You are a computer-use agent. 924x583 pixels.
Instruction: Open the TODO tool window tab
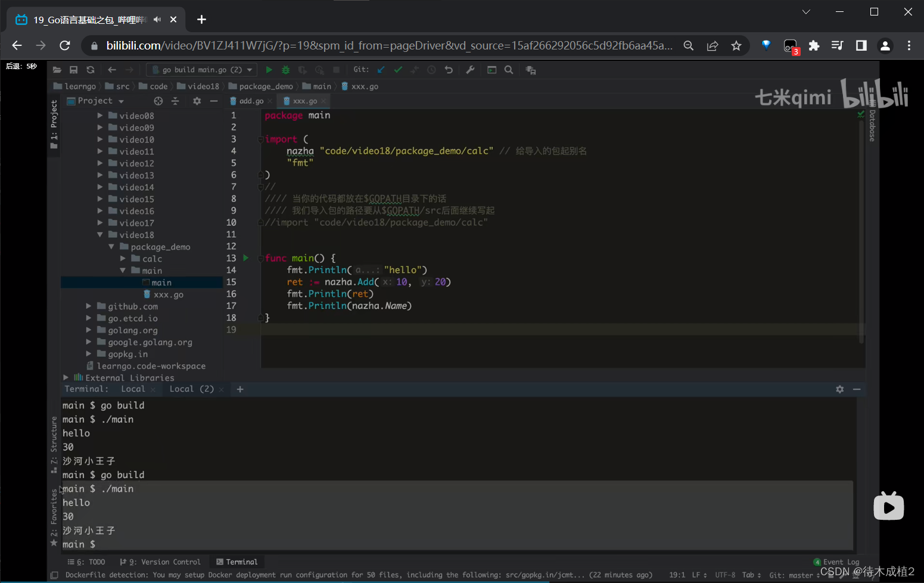point(86,562)
